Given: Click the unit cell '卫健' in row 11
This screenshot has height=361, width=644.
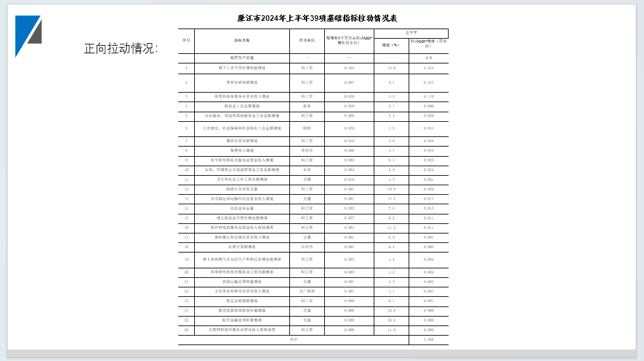Looking at the screenshot, I should point(307,180).
